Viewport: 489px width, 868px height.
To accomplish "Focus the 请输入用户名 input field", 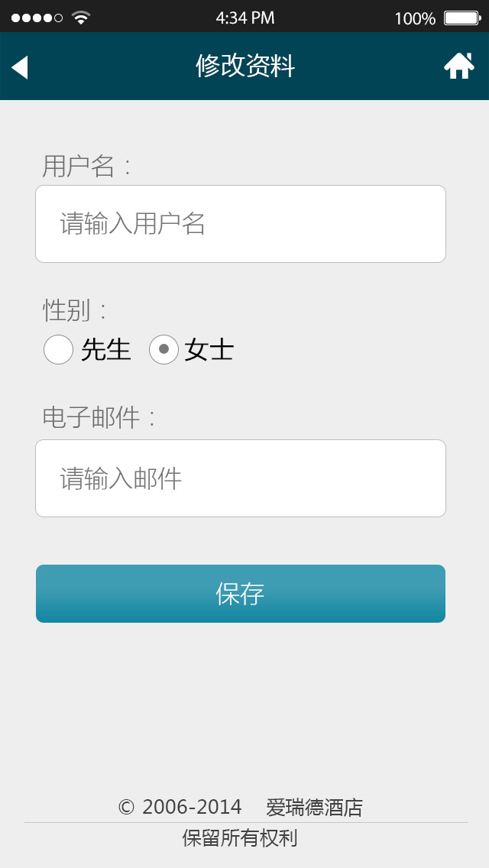I will click(241, 224).
